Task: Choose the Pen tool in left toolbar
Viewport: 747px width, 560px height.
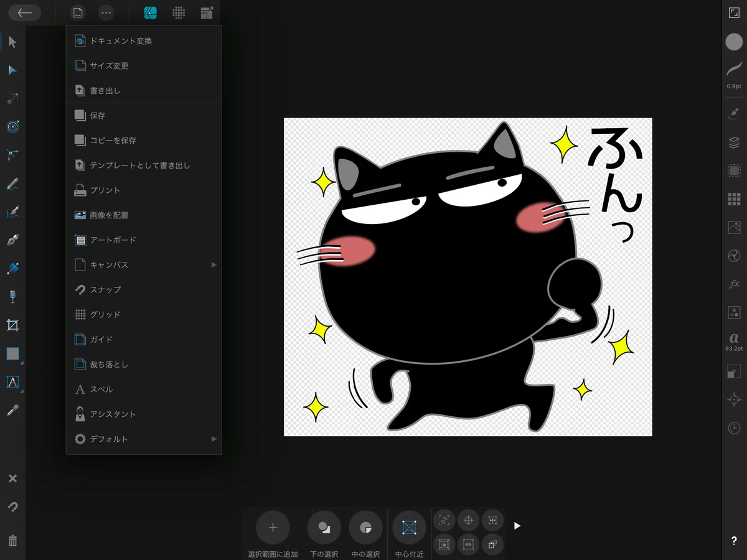Action: pos(12,240)
